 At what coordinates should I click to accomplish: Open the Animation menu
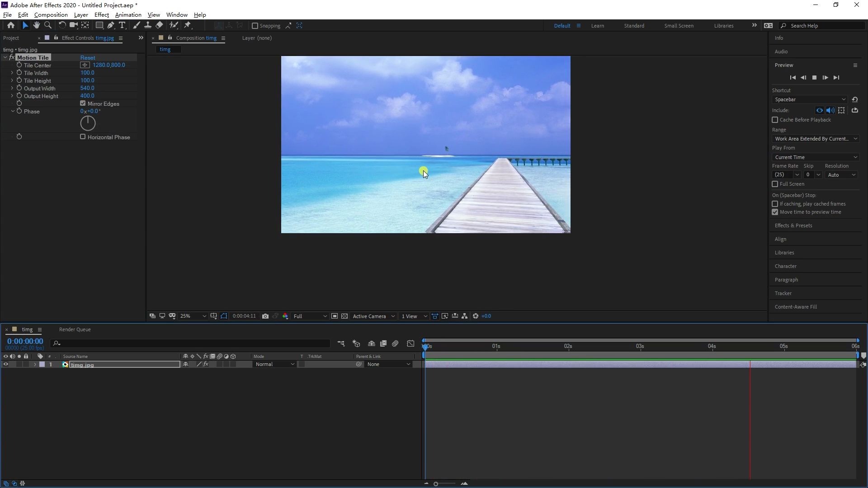pyautogui.click(x=128, y=14)
